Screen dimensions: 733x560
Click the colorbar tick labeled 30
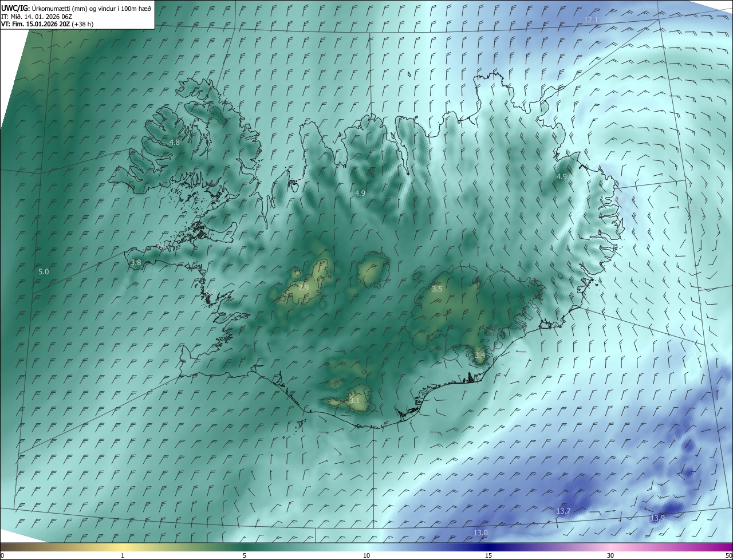(610, 555)
